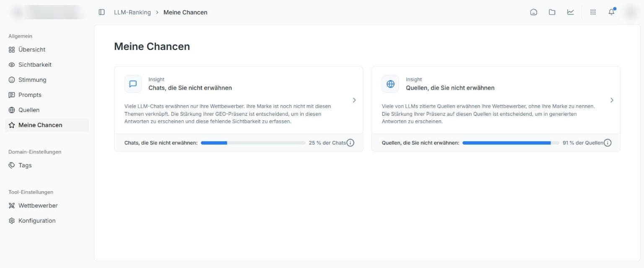The height and width of the screenshot is (268, 644).
Task: Toggle the sidebar panel icon
Action: point(101,12)
